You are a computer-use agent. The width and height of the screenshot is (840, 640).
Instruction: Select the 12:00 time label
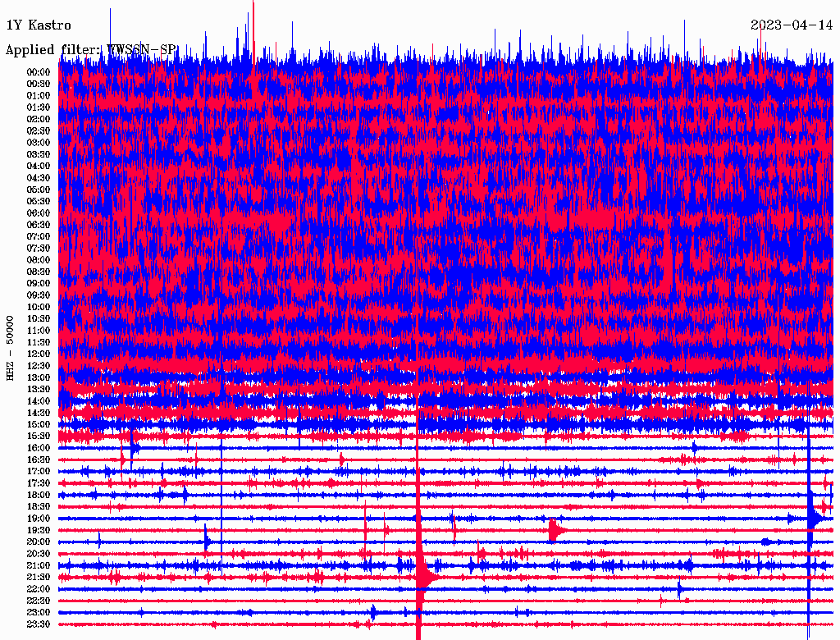[39, 354]
